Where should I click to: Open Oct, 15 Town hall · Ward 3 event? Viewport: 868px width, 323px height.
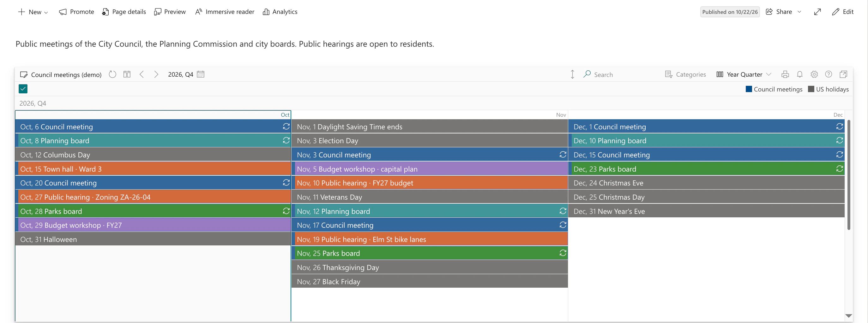[153, 168]
